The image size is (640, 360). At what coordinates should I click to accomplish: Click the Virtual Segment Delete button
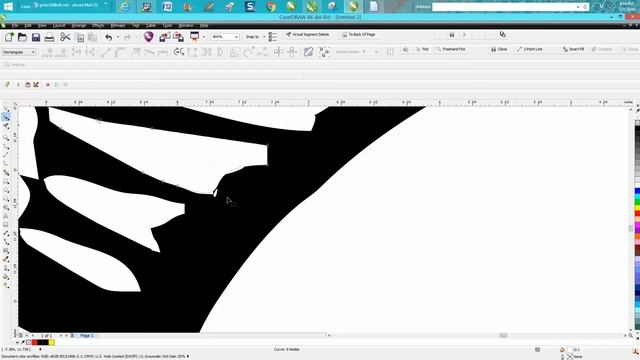pos(307,35)
